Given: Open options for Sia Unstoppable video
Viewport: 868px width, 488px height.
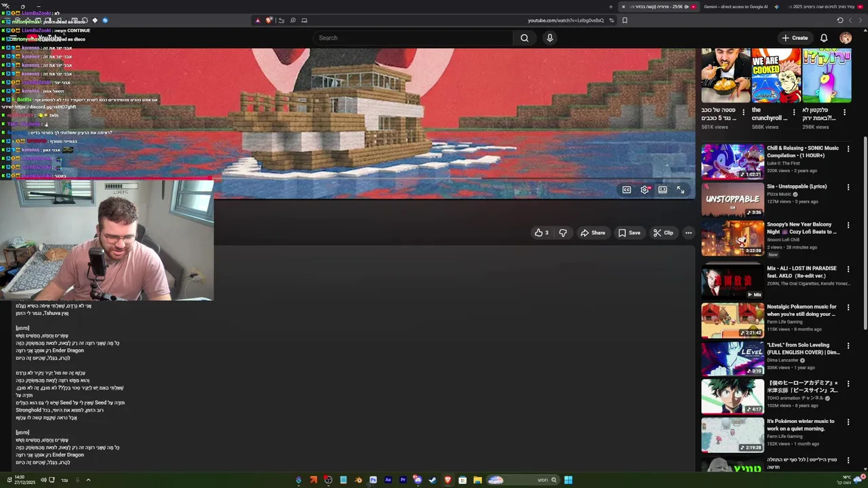Looking at the screenshot, I should point(848,187).
